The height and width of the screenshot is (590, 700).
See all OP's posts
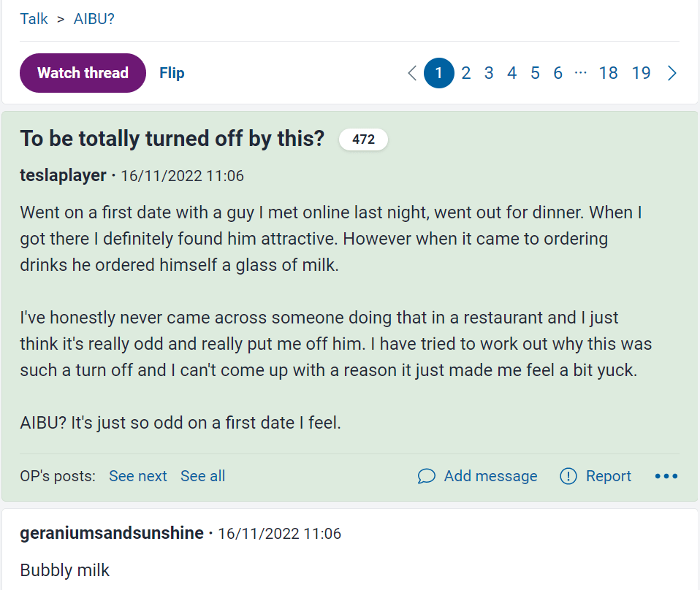[202, 476]
